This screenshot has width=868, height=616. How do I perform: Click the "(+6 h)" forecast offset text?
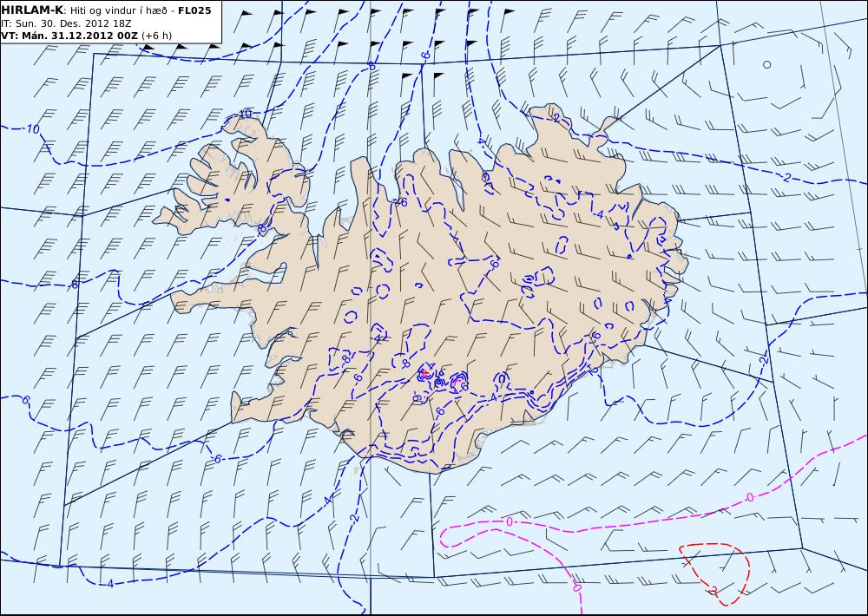pyautogui.click(x=156, y=36)
